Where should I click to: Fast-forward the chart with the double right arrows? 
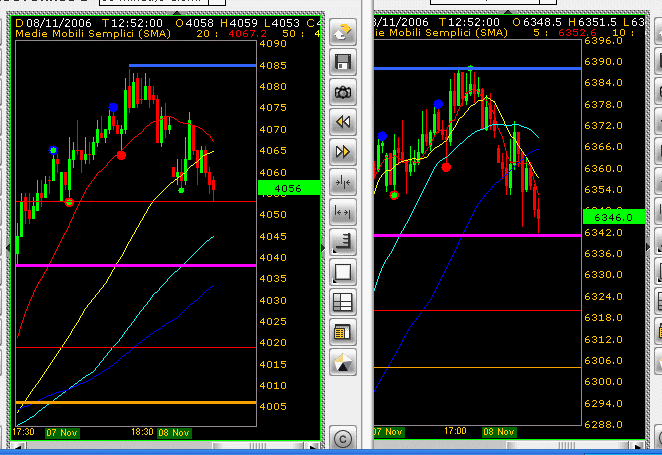pos(342,152)
